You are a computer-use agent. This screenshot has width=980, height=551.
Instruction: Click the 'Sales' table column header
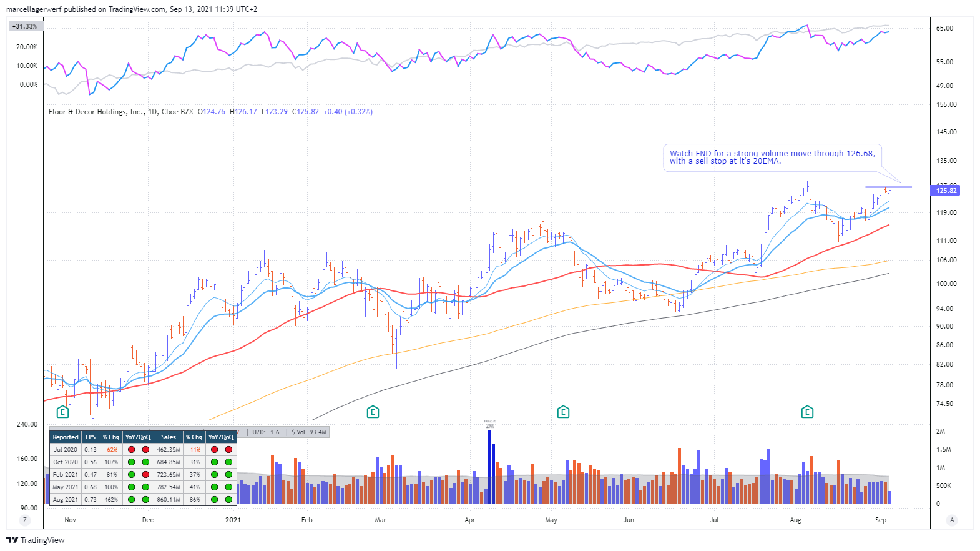point(169,437)
